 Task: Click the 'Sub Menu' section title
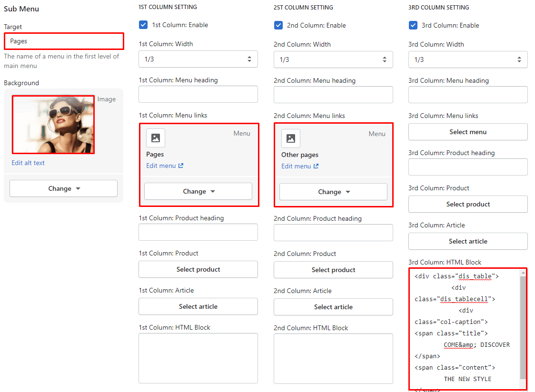tap(21, 9)
